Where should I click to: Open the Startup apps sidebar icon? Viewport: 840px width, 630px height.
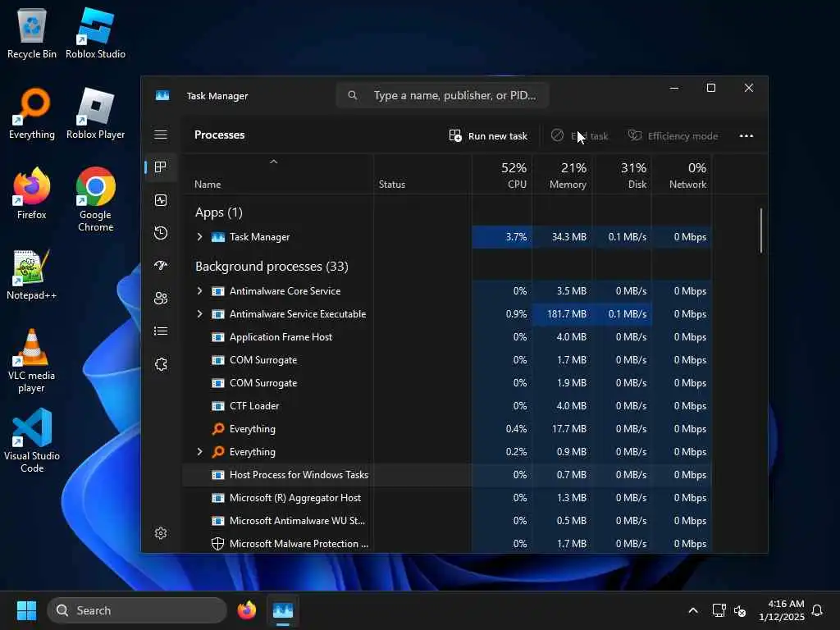point(160,266)
